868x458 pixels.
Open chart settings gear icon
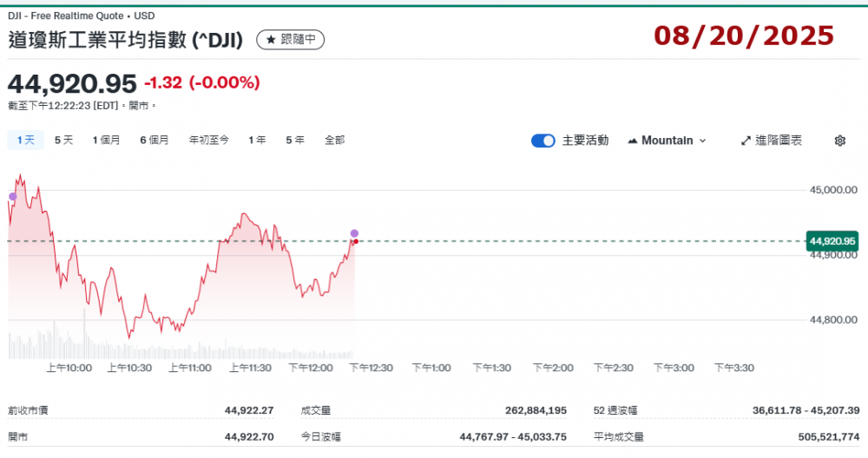coord(839,141)
